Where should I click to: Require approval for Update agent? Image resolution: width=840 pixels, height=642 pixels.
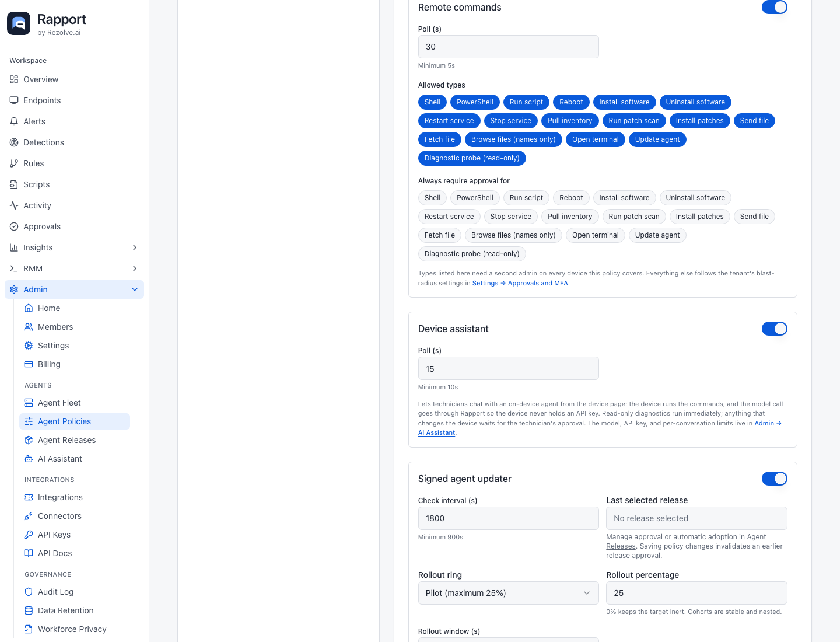click(657, 235)
